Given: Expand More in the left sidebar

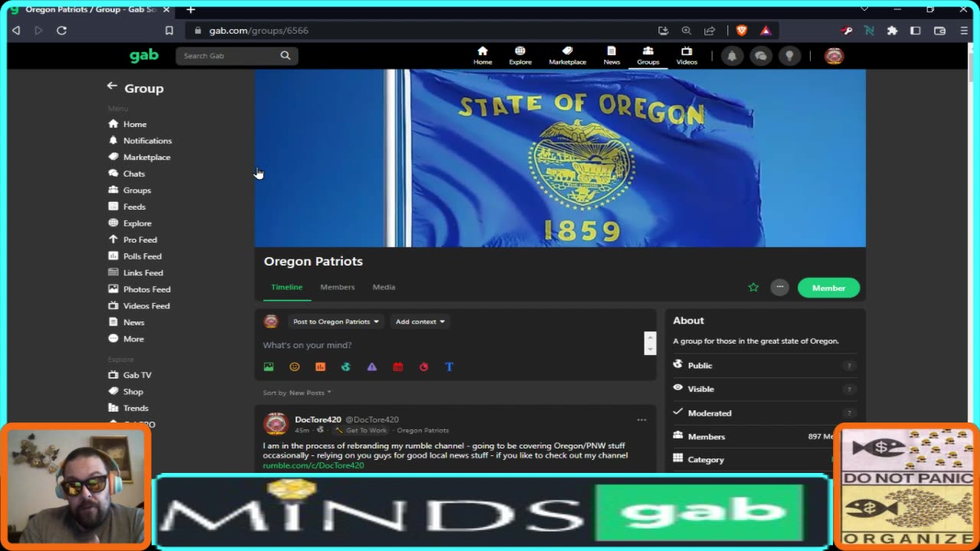Looking at the screenshot, I should click(x=126, y=338).
